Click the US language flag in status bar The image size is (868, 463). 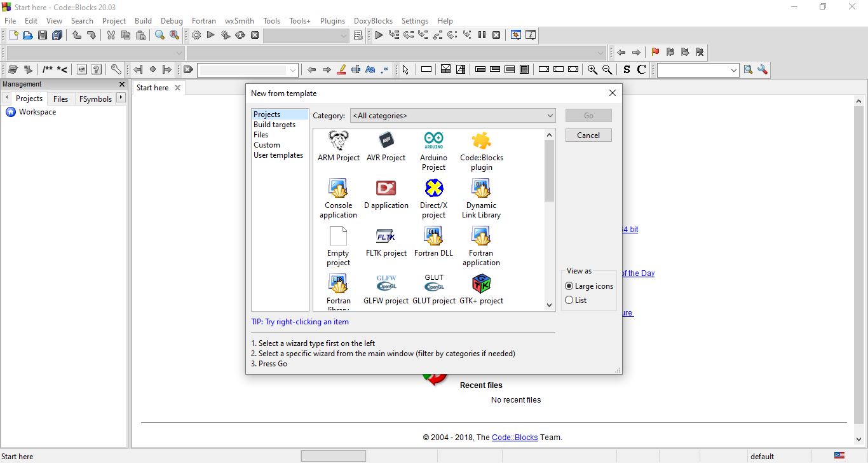point(839,456)
